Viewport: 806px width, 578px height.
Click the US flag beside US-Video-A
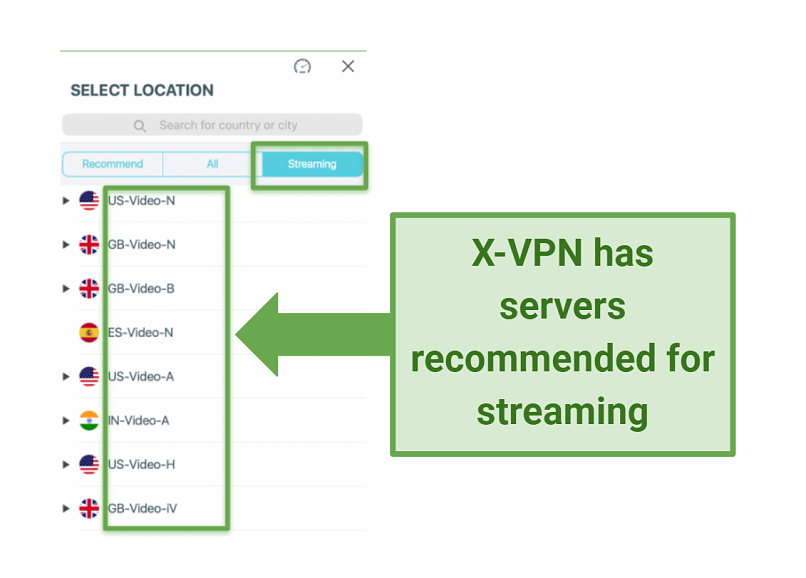(x=89, y=376)
